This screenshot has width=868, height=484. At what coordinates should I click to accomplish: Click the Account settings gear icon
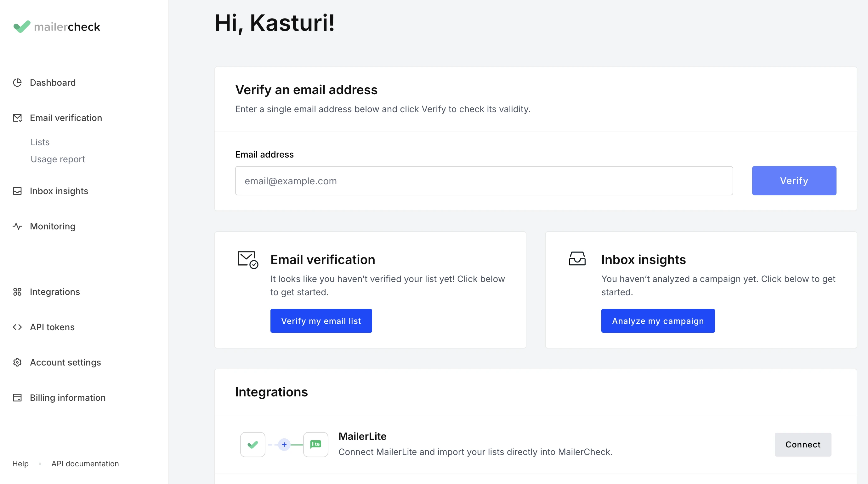point(18,362)
